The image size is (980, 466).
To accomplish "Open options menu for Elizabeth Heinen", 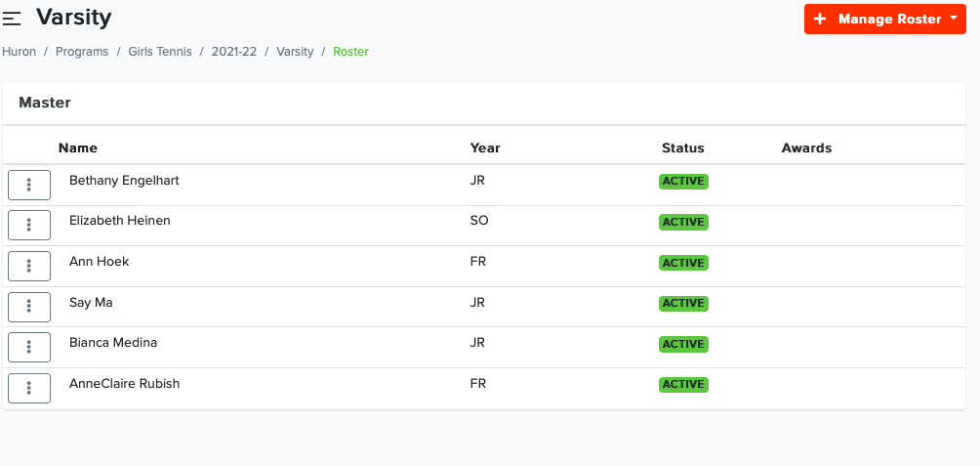I will click(x=29, y=225).
